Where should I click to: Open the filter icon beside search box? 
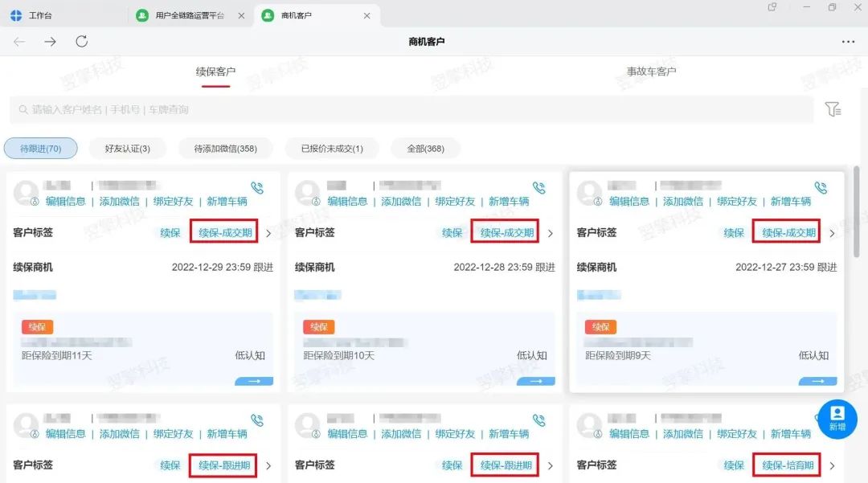click(833, 109)
